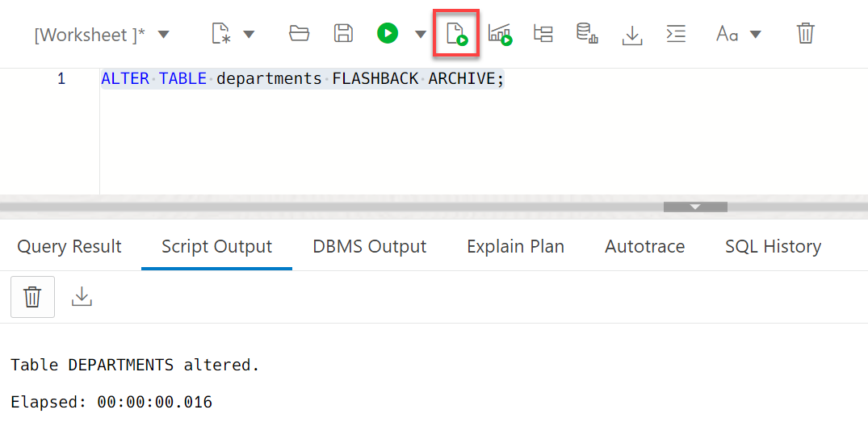
Task: Open the Autotrace chart toolbar icon
Action: pos(500,34)
